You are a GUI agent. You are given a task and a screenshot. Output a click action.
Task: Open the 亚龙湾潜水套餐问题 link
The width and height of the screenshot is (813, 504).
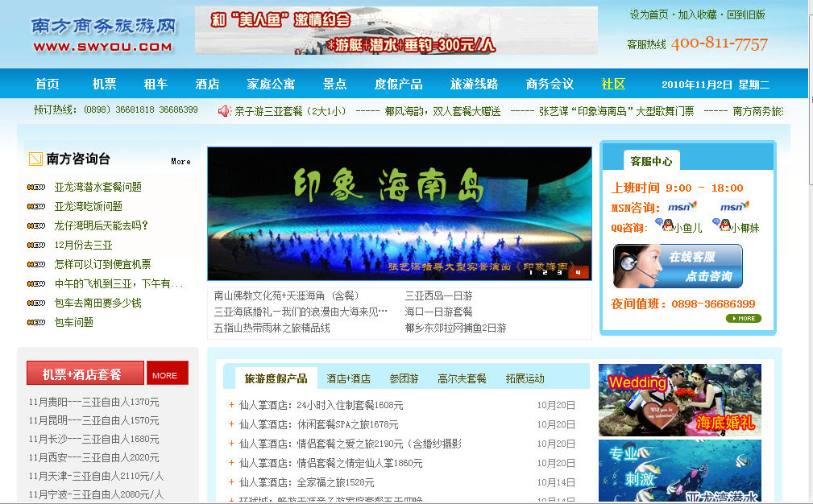coord(97,187)
